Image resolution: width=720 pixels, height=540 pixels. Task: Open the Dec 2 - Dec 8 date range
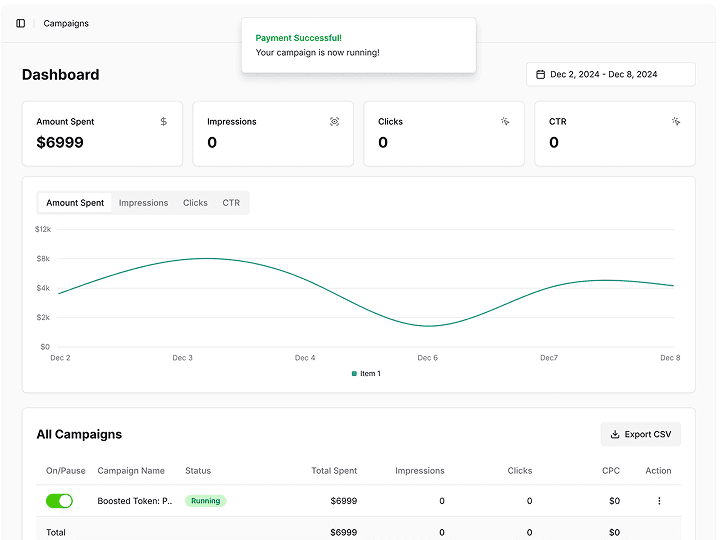pyautogui.click(x=611, y=74)
